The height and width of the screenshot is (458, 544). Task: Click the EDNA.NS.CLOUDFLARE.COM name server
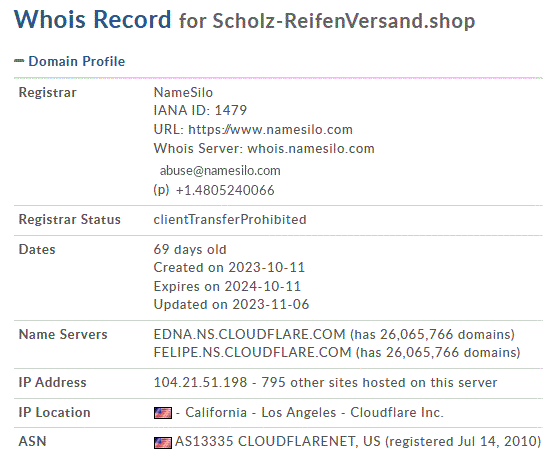tap(249, 334)
